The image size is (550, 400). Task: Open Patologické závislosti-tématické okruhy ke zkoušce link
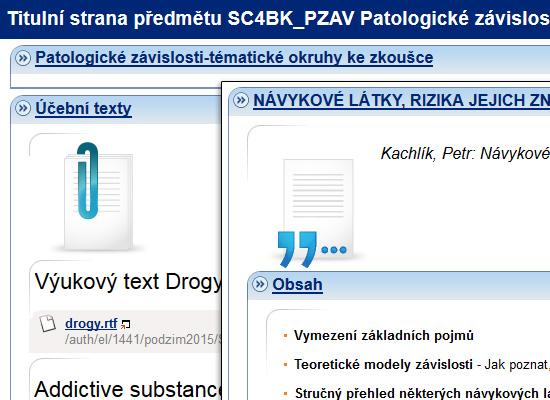pyautogui.click(x=234, y=58)
